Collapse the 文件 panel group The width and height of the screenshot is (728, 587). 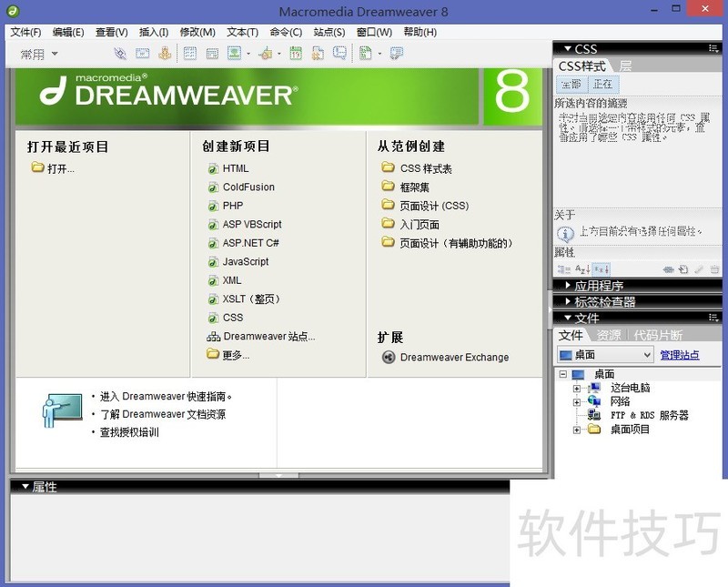(x=567, y=318)
